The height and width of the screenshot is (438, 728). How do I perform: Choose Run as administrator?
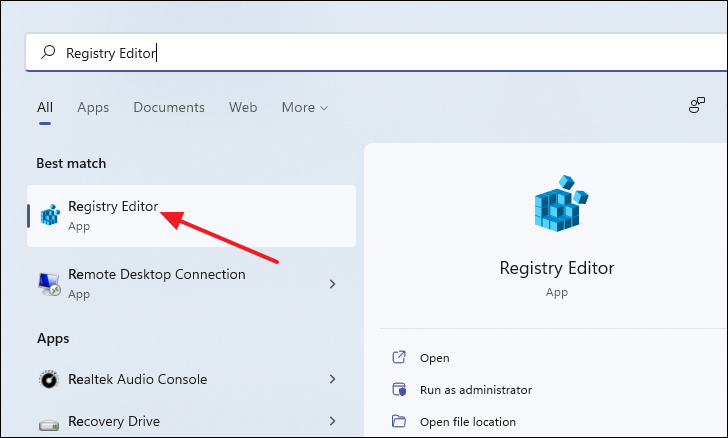[476, 390]
